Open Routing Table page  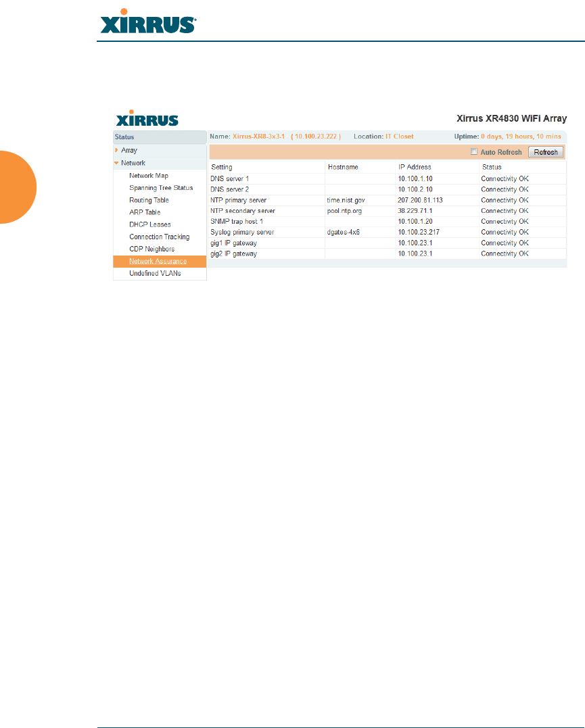click(x=149, y=200)
